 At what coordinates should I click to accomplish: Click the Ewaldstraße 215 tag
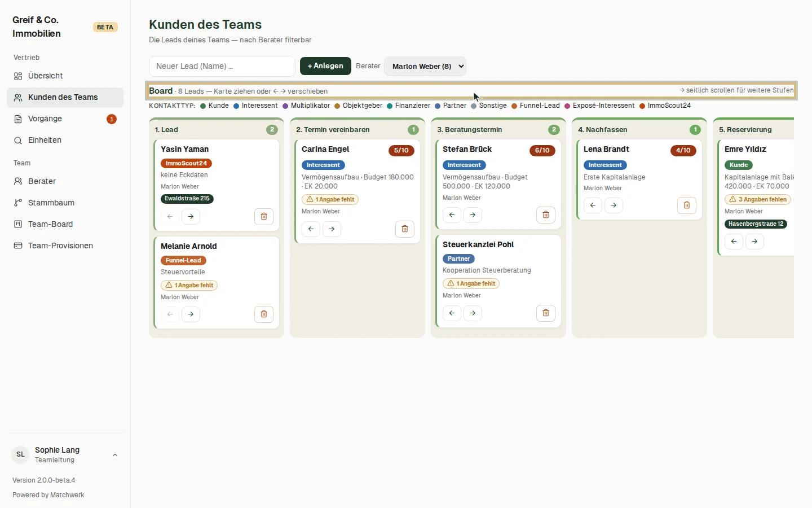tap(187, 199)
